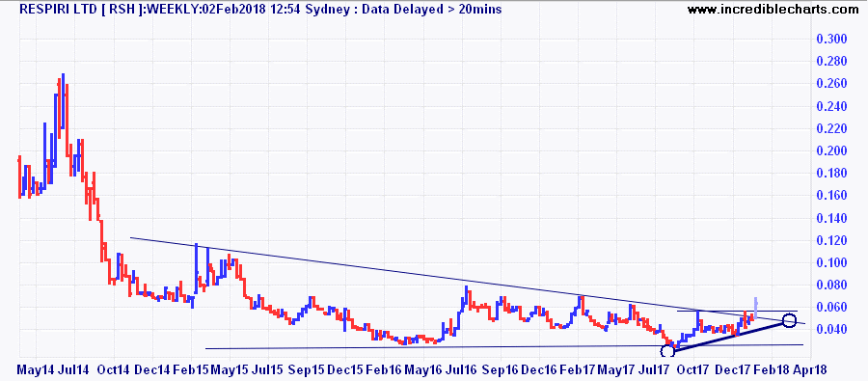Click the 0.200 price axis label
868x381 pixels.
(x=832, y=151)
